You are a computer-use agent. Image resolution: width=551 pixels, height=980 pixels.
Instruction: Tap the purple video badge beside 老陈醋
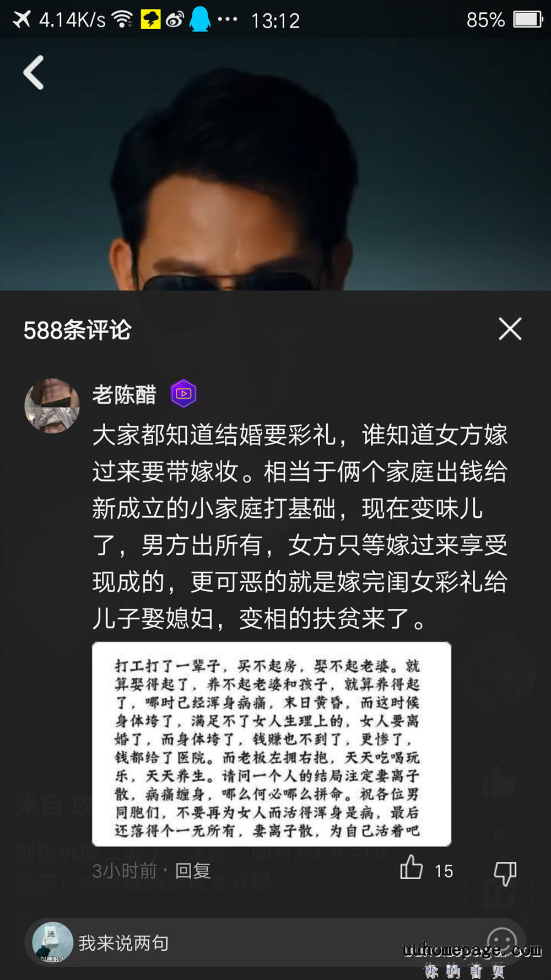pos(183,394)
